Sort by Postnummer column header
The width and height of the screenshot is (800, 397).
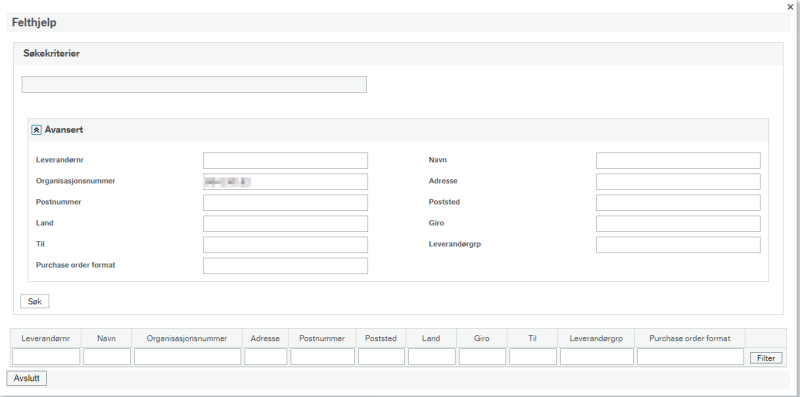[322, 338]
